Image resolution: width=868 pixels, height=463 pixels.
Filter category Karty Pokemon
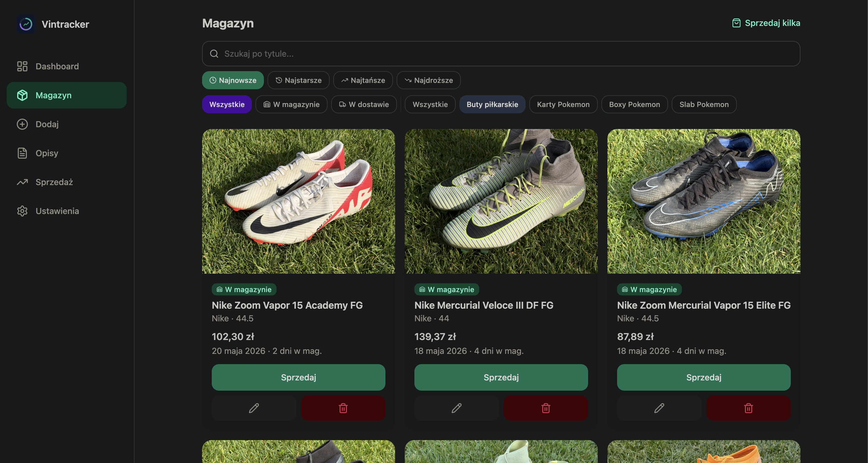point(563,104)
